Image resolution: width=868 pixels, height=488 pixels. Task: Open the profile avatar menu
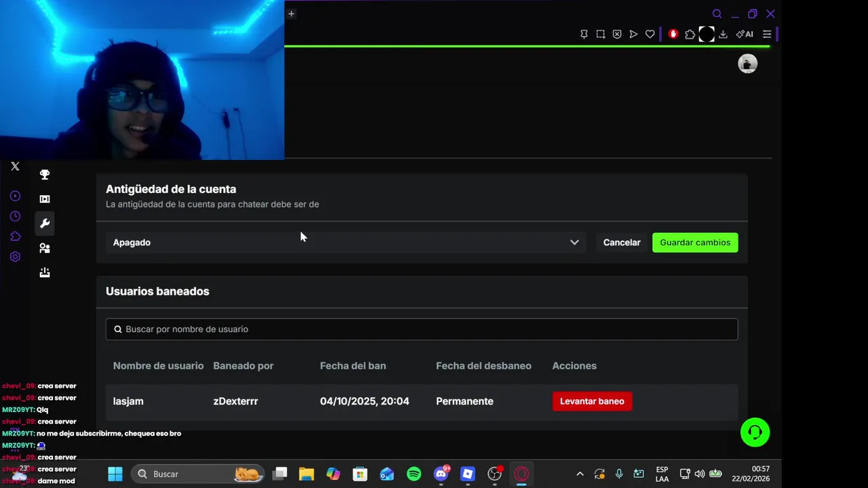click(x=747, y=64)
